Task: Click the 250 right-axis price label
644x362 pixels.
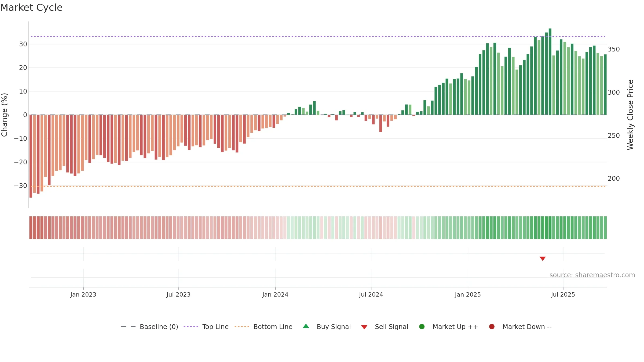Action: pos(614,136)
